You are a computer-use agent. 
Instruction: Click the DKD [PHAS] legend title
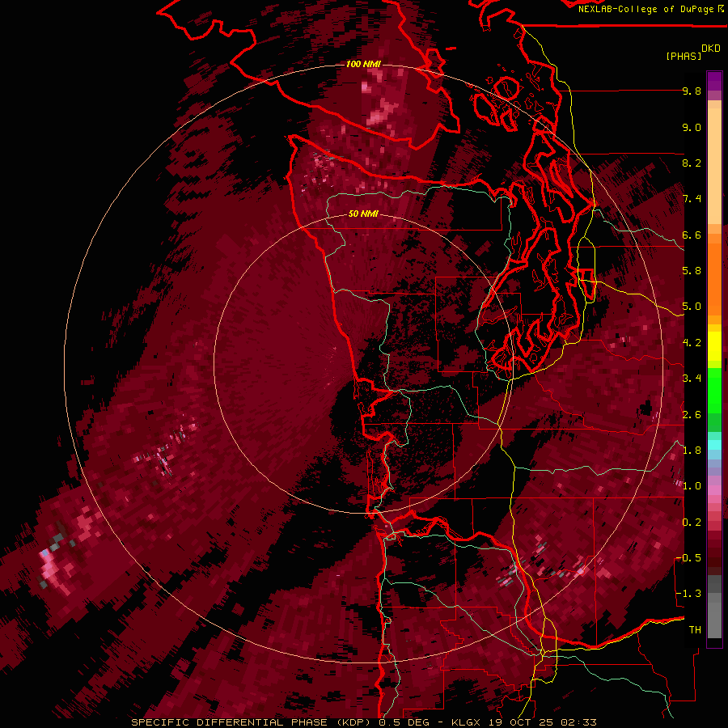click(693, 52)
